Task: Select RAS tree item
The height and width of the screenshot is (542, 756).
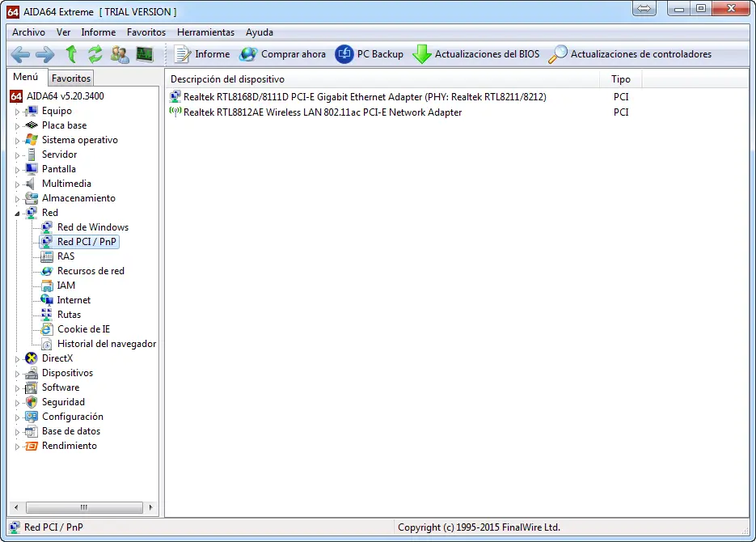Action: (x=65, y=256)
